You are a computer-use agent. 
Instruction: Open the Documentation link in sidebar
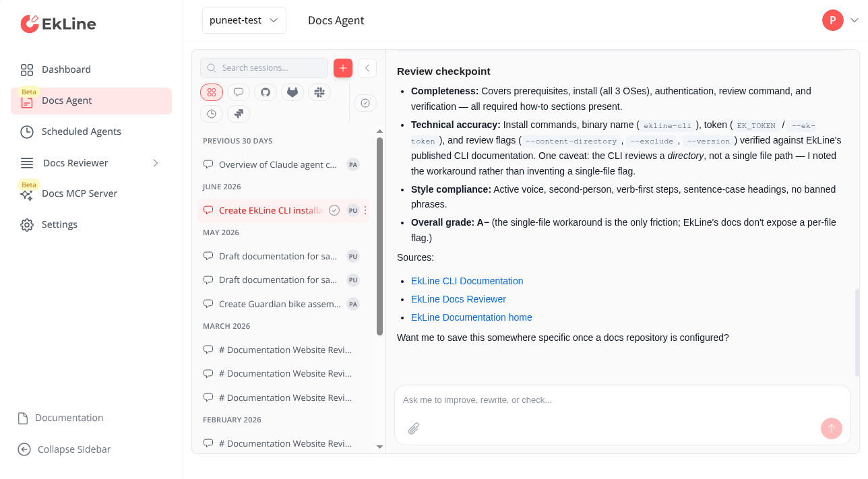pos(61,418)
